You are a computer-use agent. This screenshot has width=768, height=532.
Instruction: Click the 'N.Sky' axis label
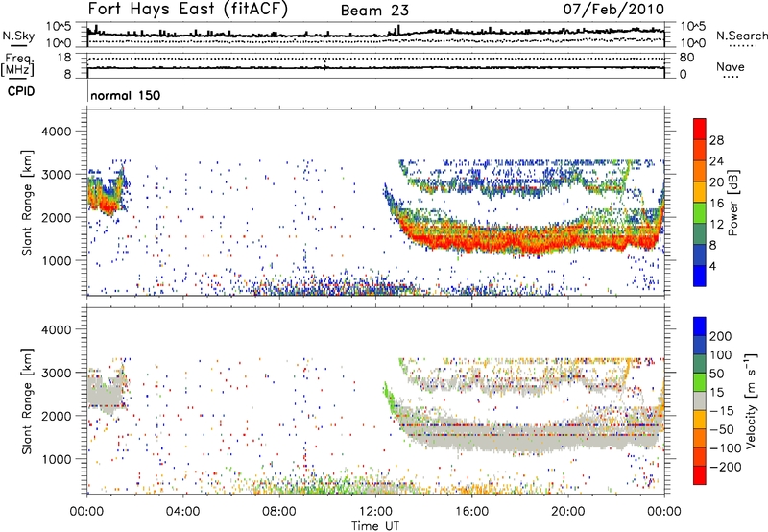pos(18,36)
